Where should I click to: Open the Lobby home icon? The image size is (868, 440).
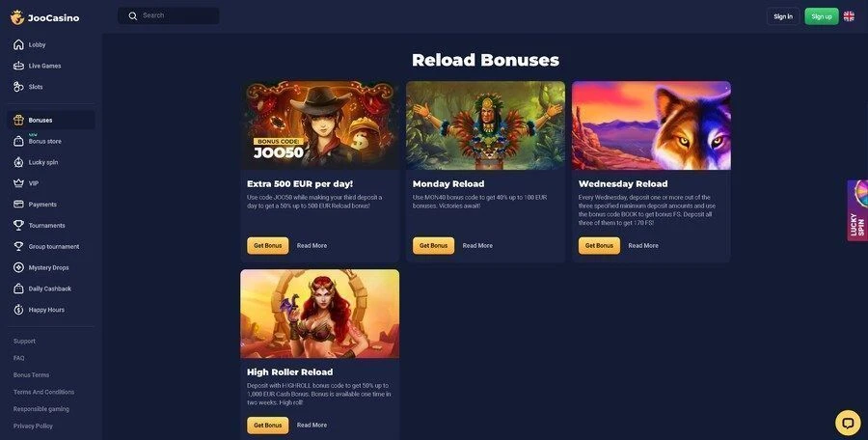[18, 45]
